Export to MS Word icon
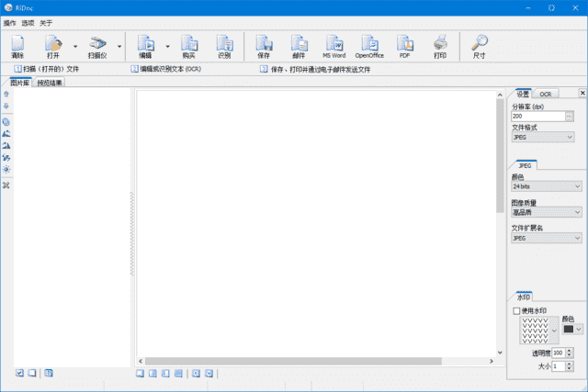Viewport: 588px width, 392px height. [x=334, y=47]
